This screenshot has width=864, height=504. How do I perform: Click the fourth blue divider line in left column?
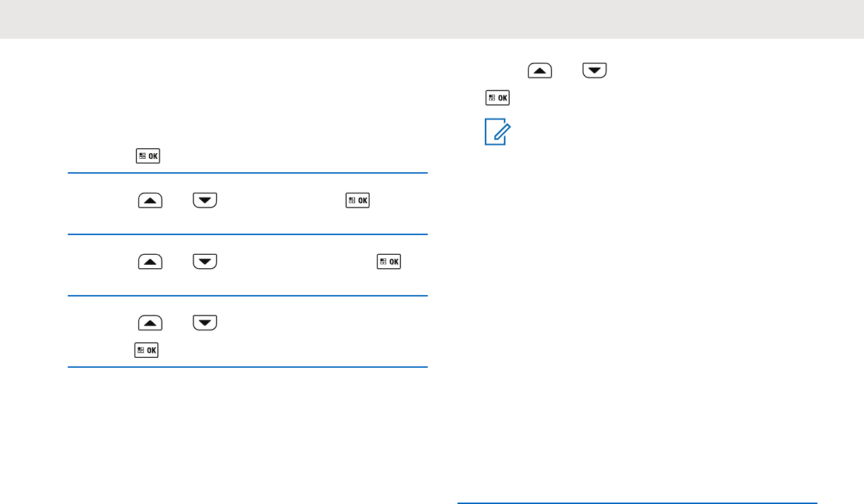(x=248, y=367)
